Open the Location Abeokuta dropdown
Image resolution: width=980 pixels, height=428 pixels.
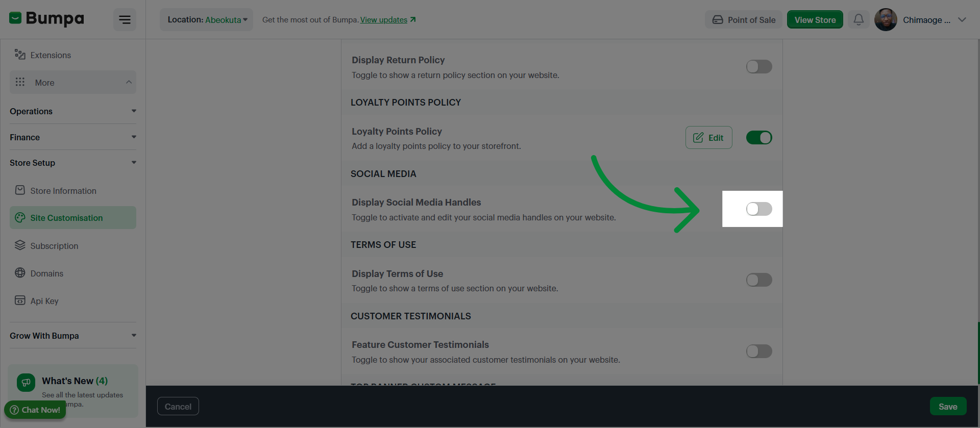[206, 20]
